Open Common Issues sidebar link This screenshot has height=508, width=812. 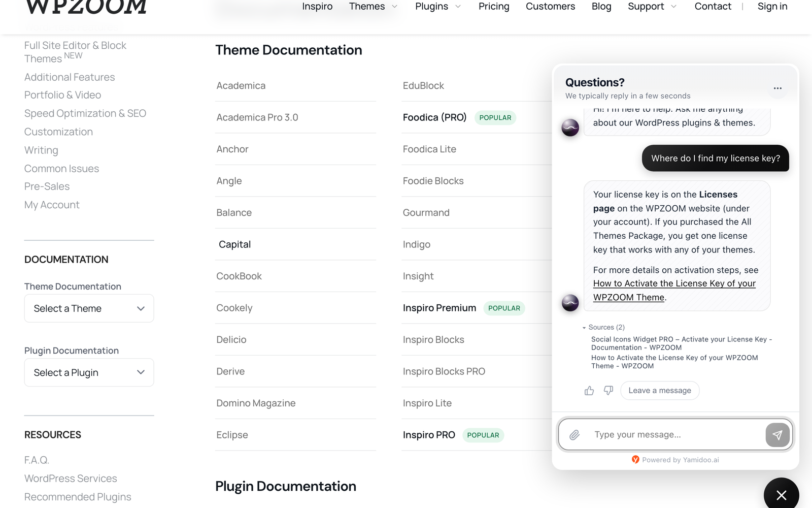(x=61, y=169)
